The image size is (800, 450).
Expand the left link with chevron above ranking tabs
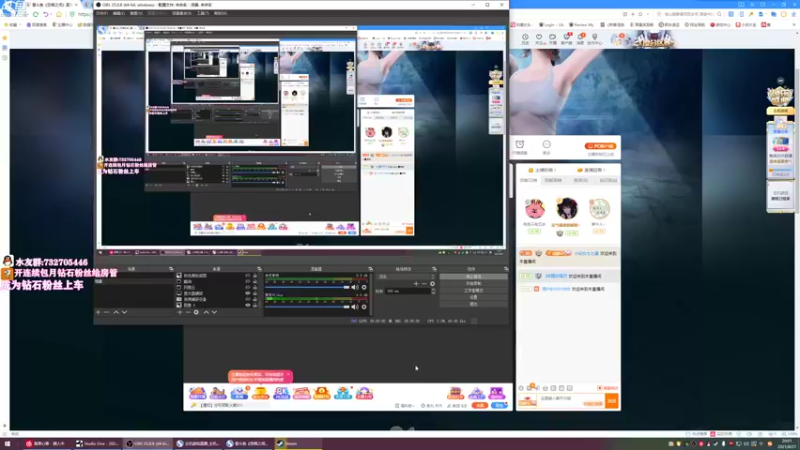pos(542,170)
